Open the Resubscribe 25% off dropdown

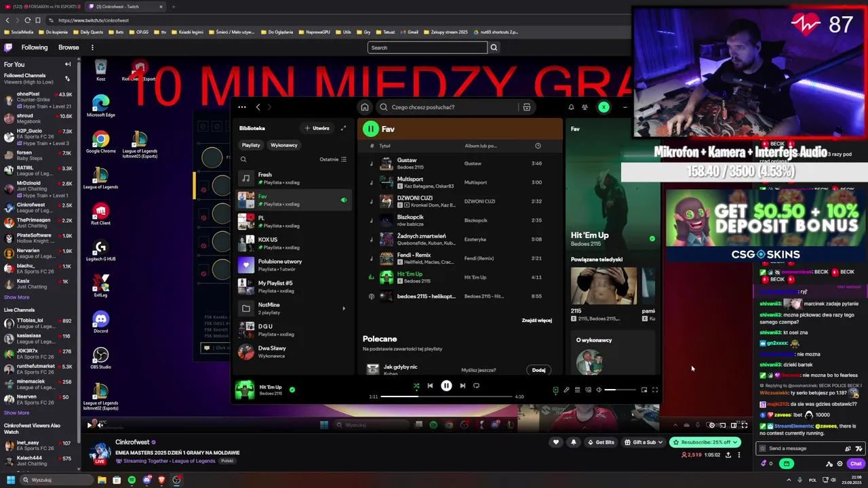(x=705, y=442)
